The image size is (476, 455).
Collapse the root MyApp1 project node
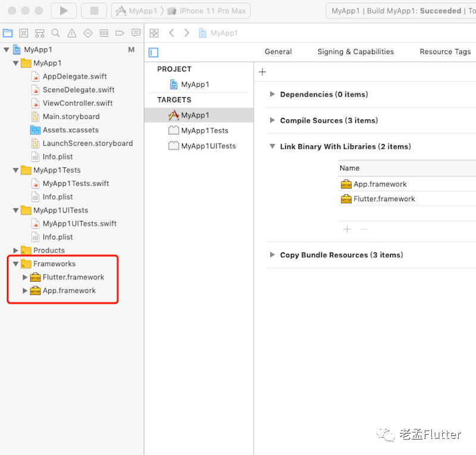click(x=6, y=49)
